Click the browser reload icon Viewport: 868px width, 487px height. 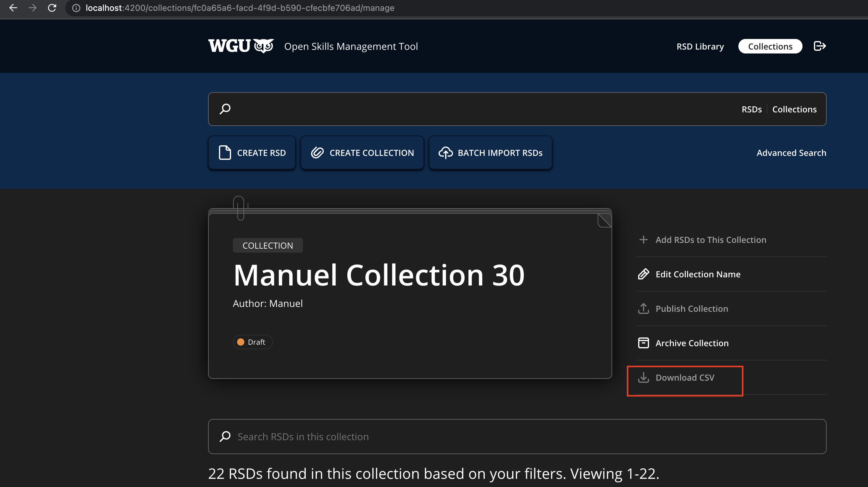pyautogui.click(x=52, y=8)
